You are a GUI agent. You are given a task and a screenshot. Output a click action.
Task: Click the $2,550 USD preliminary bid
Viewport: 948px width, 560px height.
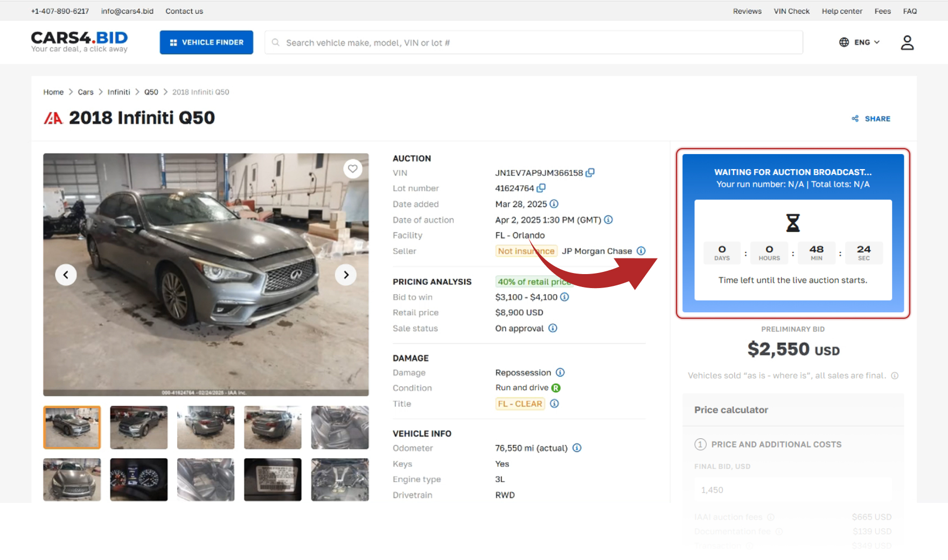[x=793, y=349]
